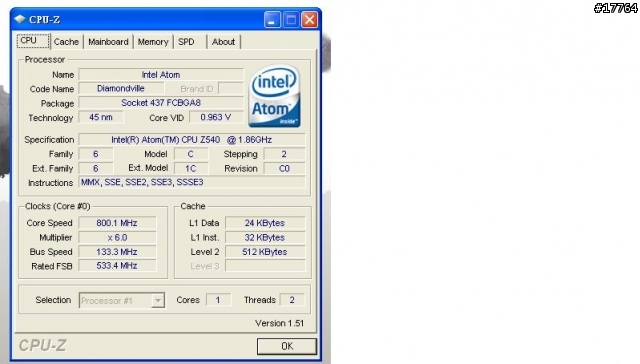Click the CPU-Z logo text at bottom
Image resolution: width=640 pixels, height=364 pixels.
point(42,346)
